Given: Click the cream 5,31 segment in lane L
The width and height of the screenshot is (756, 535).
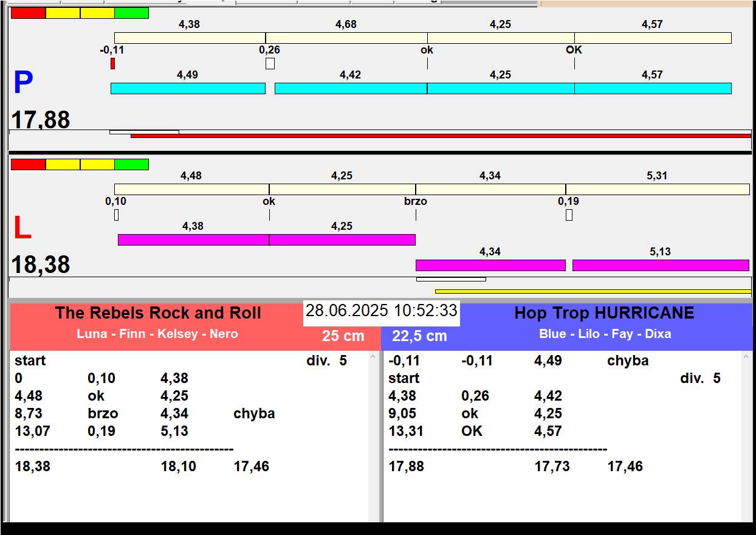Looking at the screenshot, I should [658, 189].
